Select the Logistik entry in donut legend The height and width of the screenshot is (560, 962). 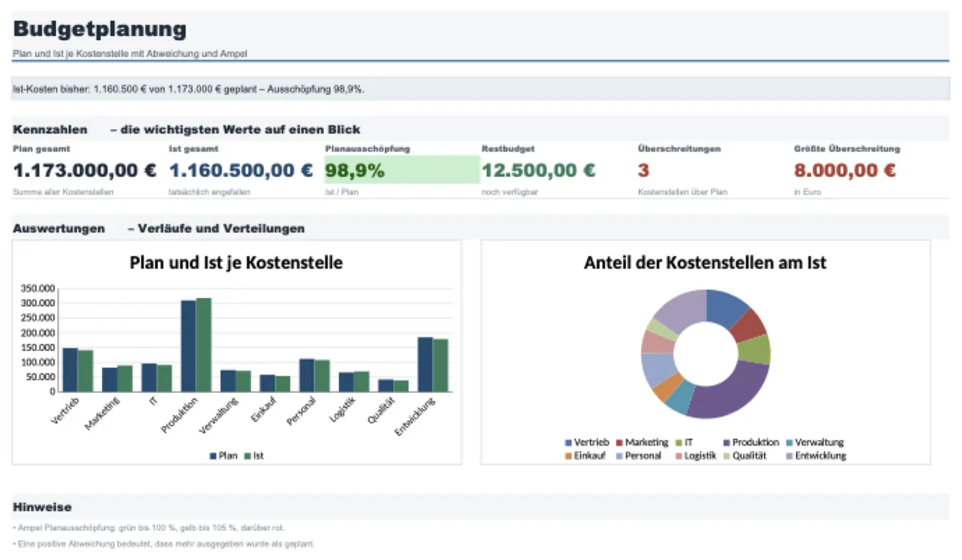pos(695,456)
